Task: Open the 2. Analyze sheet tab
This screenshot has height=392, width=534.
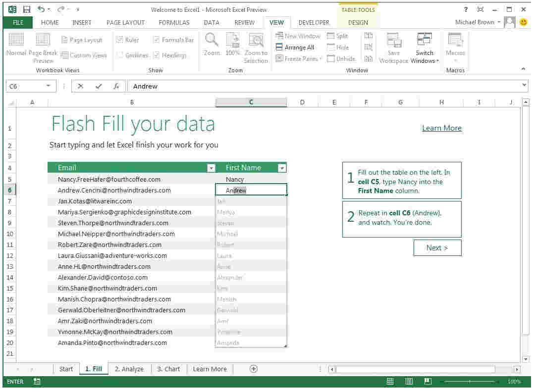Action: point(129,369)
